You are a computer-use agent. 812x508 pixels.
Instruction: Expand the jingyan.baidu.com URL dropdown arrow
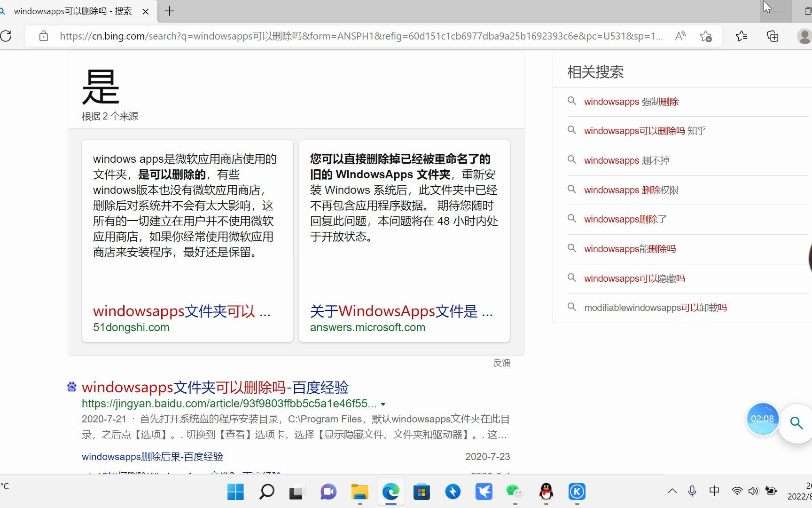[x=383, y=404]
